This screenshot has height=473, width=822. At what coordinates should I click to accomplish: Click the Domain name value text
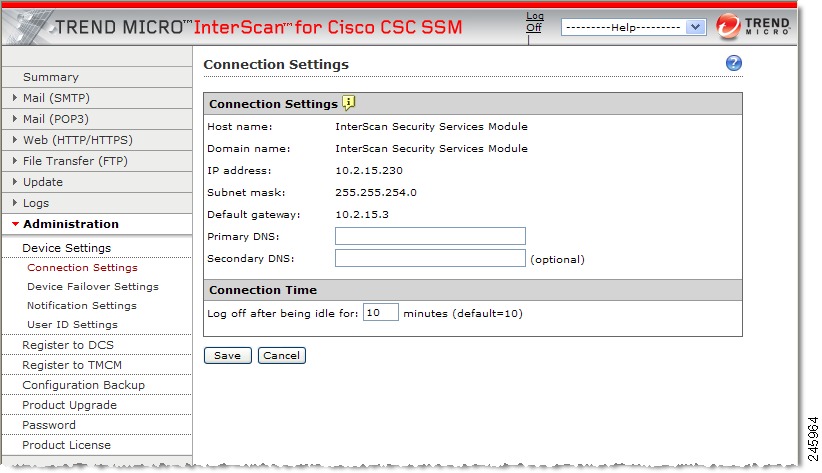coord(431,148)
